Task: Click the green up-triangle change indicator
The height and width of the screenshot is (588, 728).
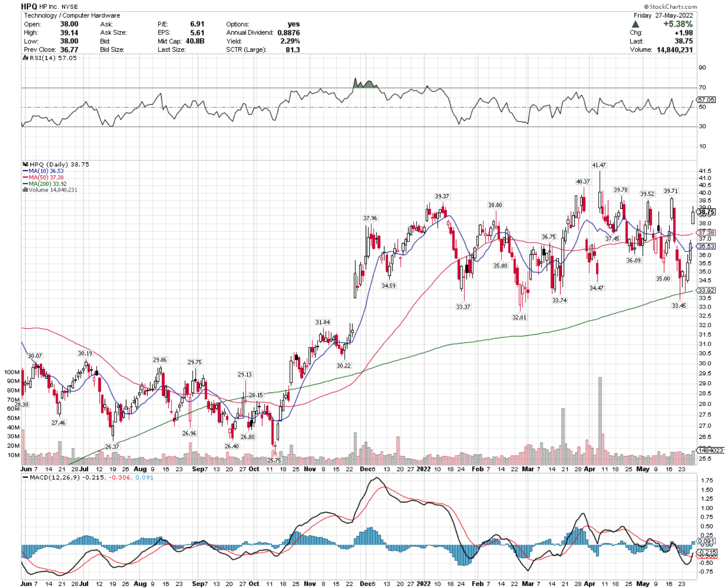Action: point(636,24)
